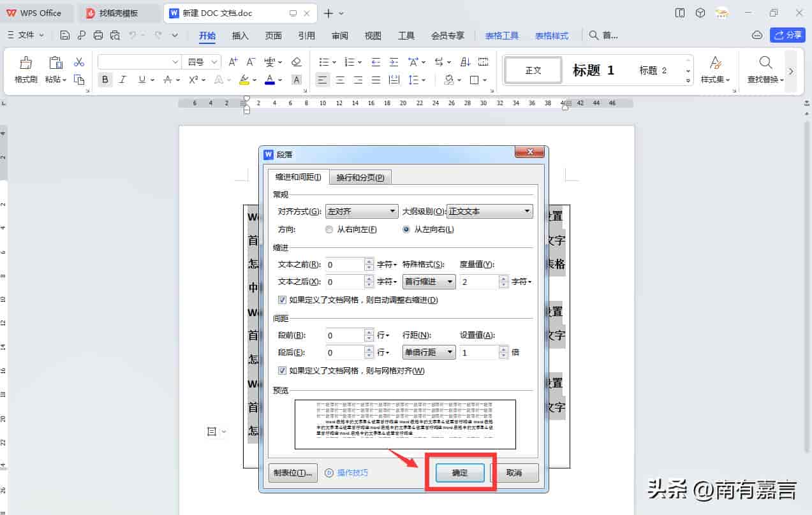Click the Cloud Sync icon near Share
Viewport: 812px width, 515px height.
point(757,35)
